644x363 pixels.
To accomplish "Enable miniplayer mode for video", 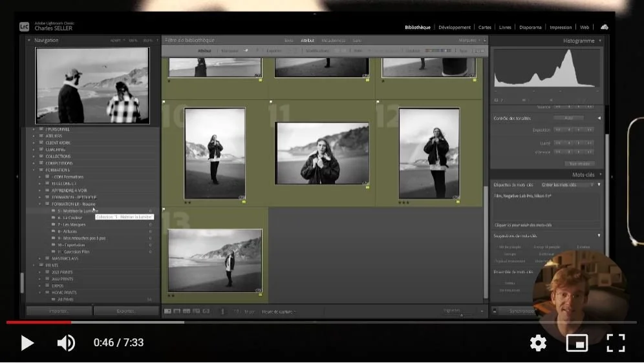I will pyautogui.click(x=577, y=343).
